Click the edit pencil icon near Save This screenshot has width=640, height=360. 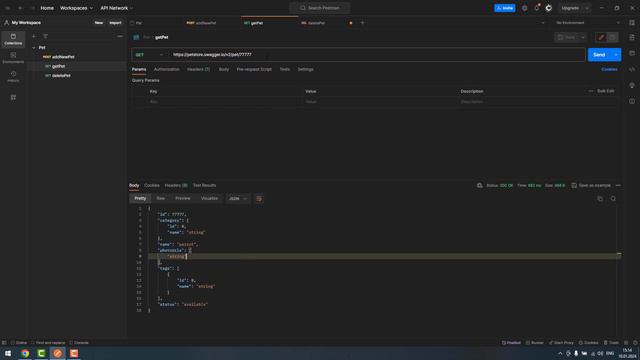(601, 37)
